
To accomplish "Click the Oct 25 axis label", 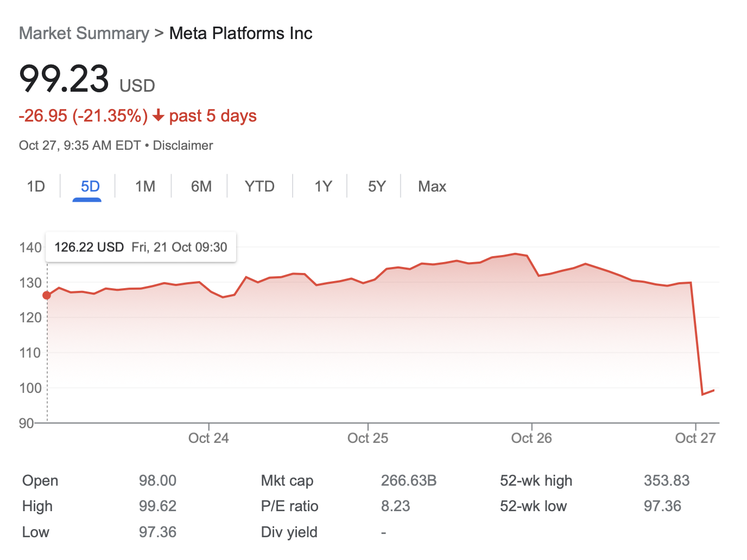I will click(x=368, y=438).
